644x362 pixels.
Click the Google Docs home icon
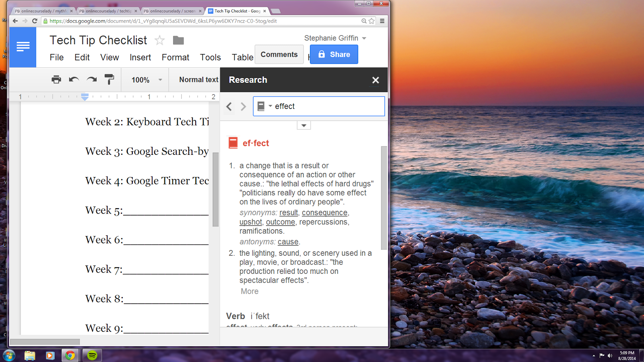point(23,47)
